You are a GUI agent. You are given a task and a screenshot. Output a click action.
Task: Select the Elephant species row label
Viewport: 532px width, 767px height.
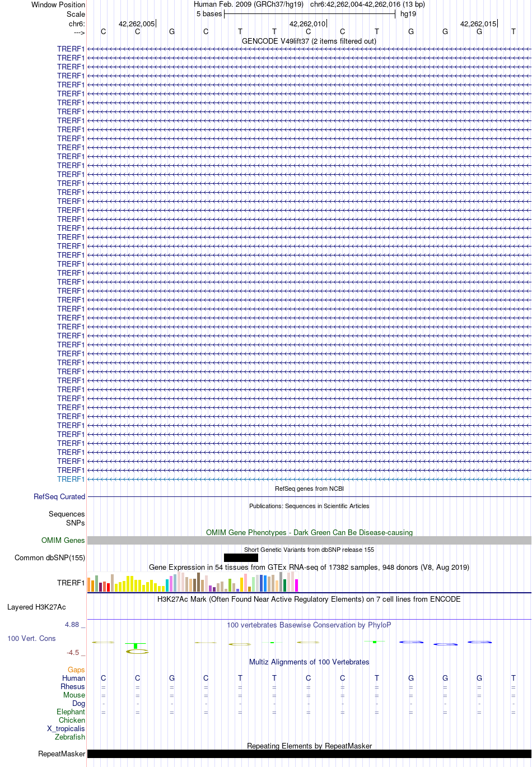point(71,712)
